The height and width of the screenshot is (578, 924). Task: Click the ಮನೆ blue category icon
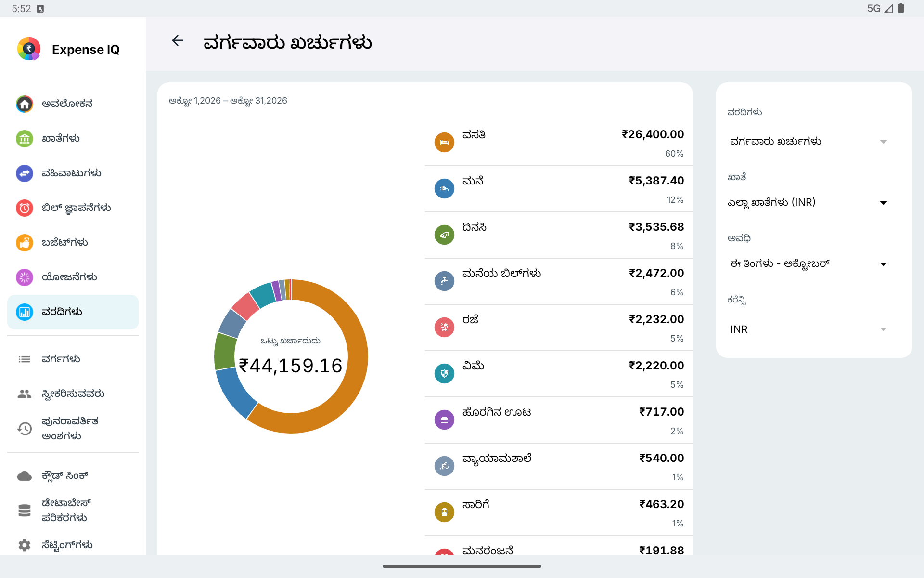click(444, 189)
